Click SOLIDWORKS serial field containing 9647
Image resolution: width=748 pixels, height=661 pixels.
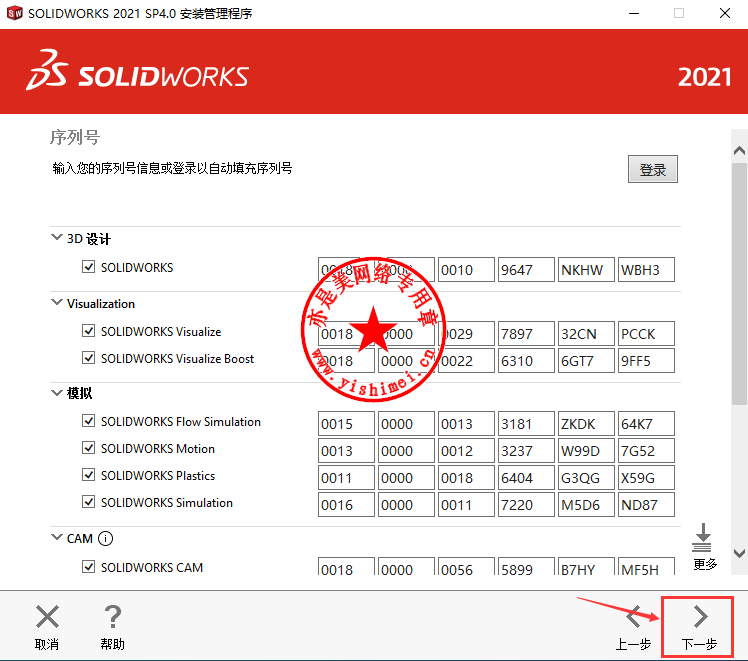click(526, 269)
